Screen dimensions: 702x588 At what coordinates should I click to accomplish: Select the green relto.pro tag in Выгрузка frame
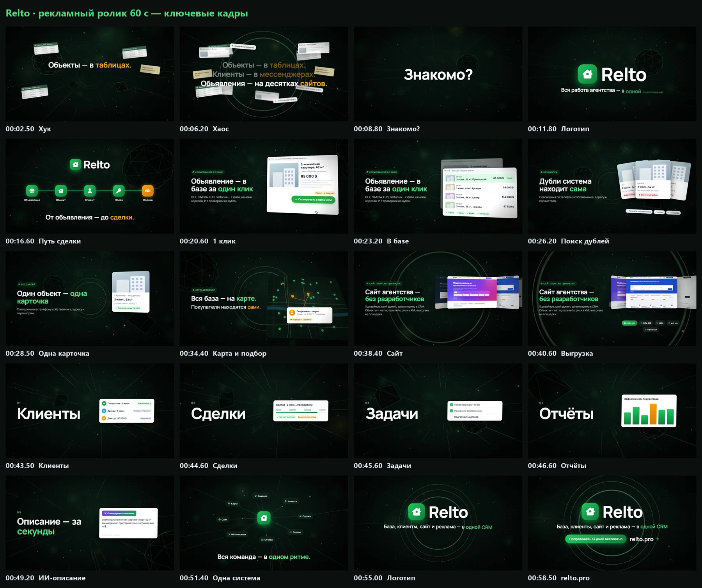coord(629,323)
